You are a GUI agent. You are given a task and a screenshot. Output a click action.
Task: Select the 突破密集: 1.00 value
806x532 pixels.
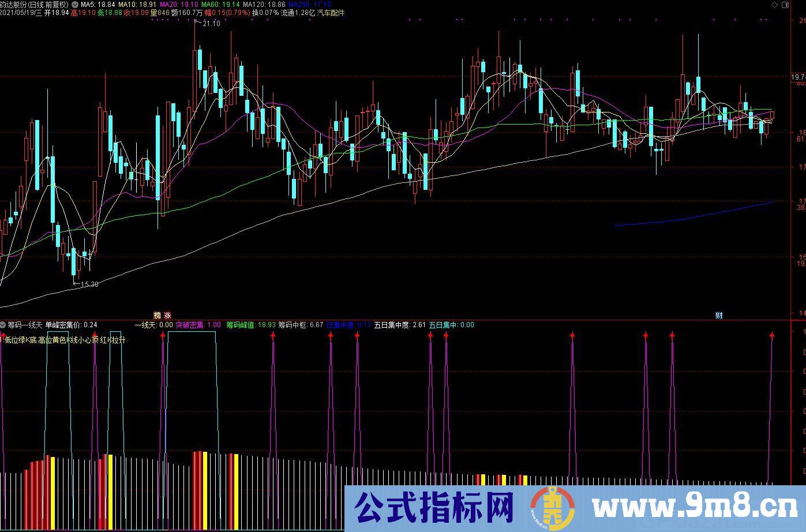click(x=198, y=325)
